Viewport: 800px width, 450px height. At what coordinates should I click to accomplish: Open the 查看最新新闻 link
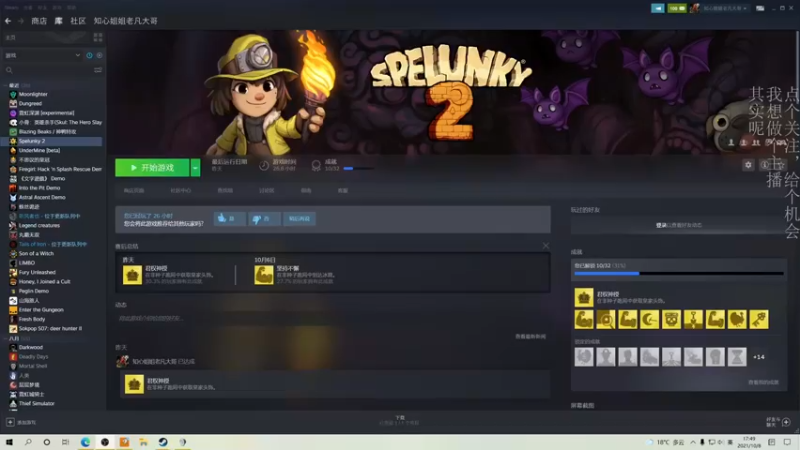click(x=531, y=336)
